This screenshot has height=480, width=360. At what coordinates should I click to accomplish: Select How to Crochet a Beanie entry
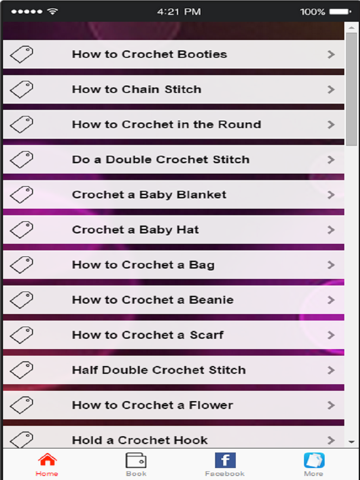174,300
